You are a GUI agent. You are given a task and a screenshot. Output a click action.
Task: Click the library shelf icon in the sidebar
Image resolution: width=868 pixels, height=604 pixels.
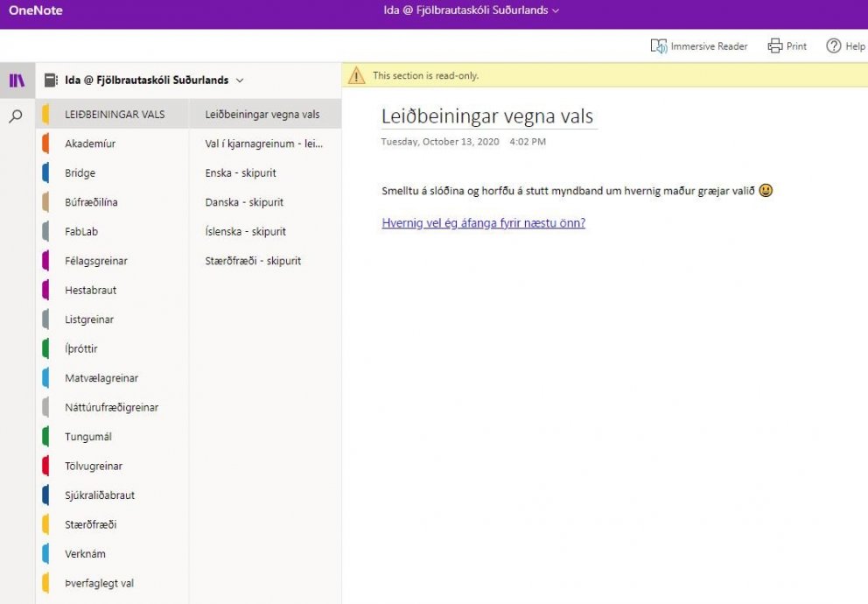tap(17, 80)
